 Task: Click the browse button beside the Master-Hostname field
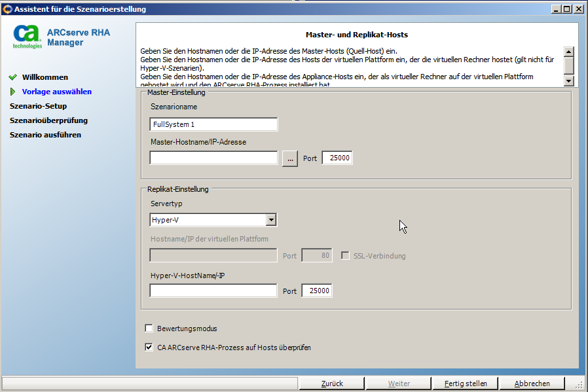point(290,159)
